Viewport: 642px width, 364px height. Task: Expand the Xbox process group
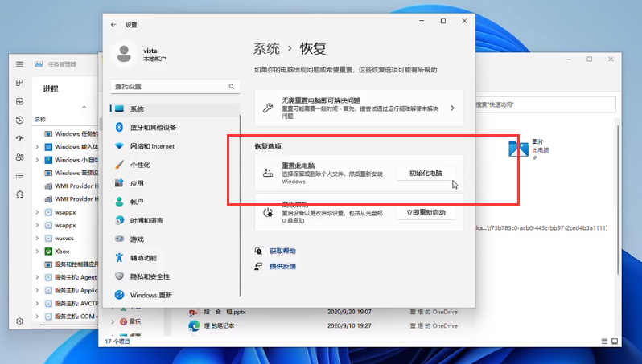pos(38,251)
